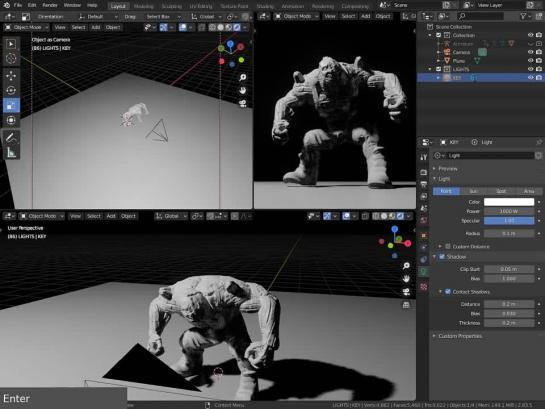Open Tool properties tab (wrench icon)
Viewport: 545px width, 409px height.
(x=423, y=157)
